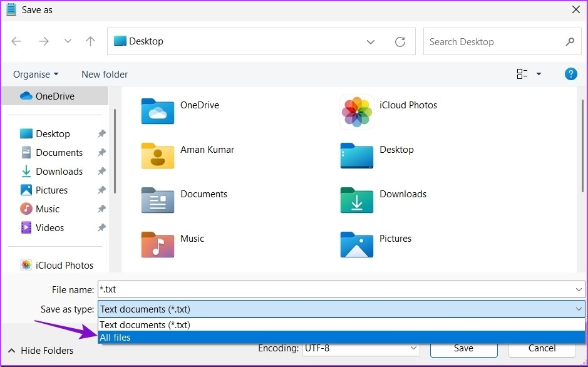Unpin Downloads from the sidebar
Screen dimensions: 588x367
tap(101, 171)
